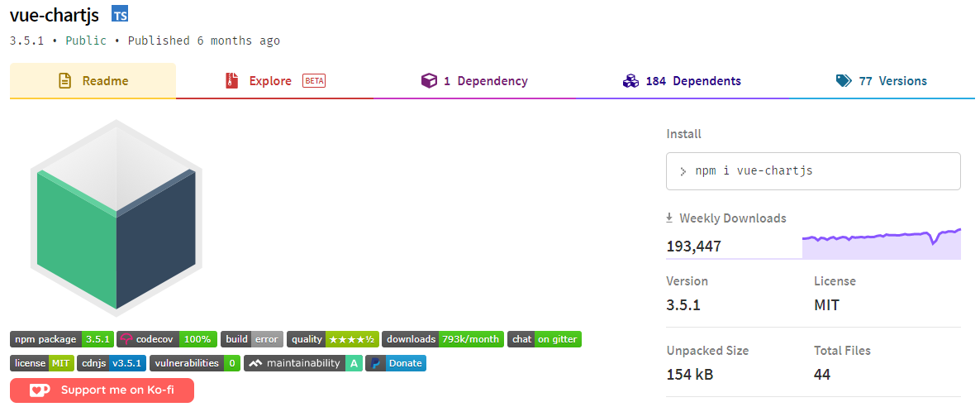Click the Install heading label

[x=683, y=134]
